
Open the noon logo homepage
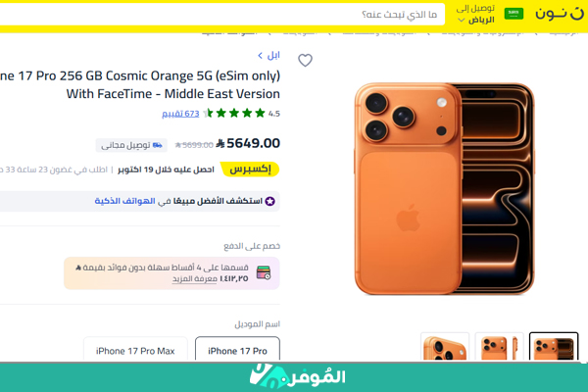[560, 14]
